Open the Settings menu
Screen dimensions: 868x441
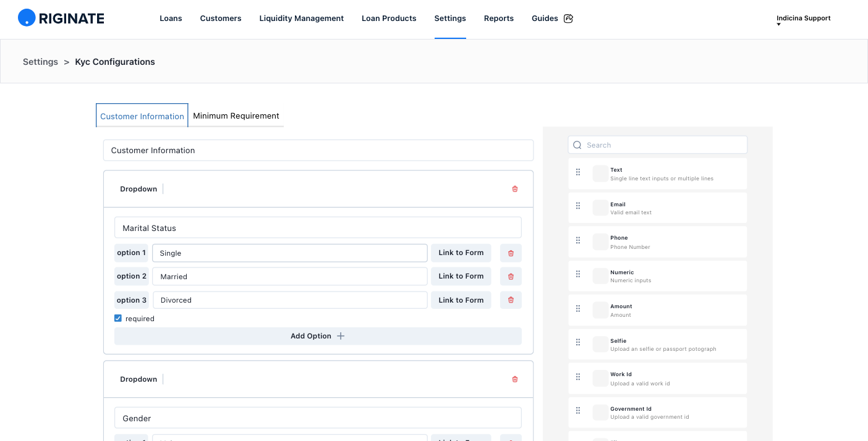[x=450, y=19]
